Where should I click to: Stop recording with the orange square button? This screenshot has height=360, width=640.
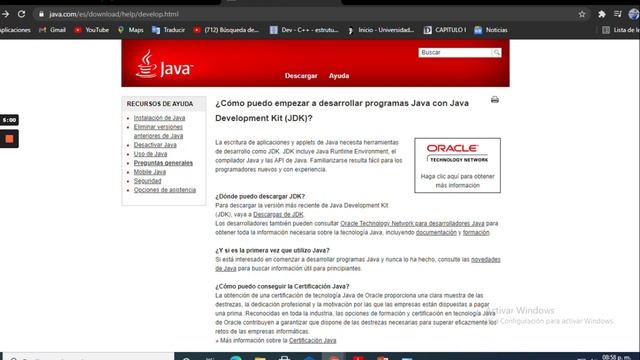click(x=9, y=139)
